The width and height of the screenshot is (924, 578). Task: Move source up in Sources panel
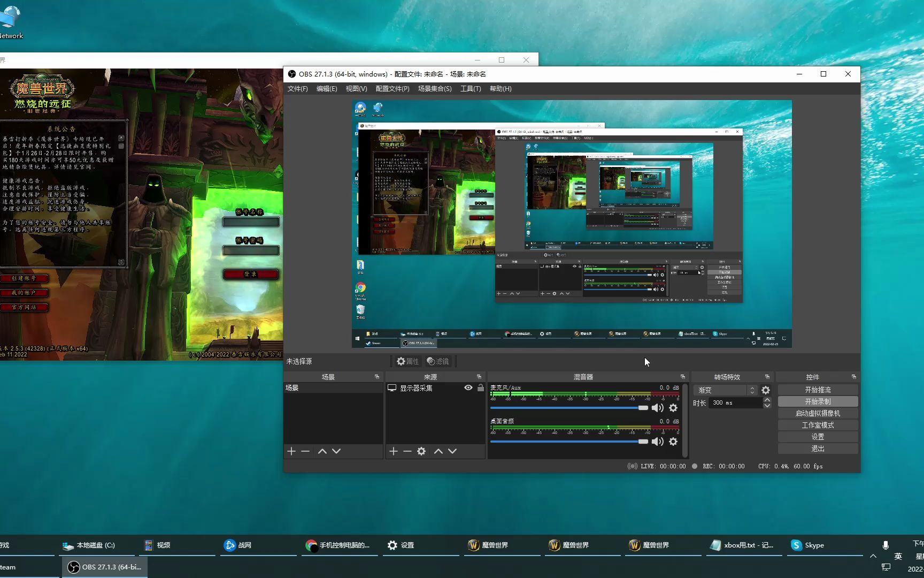pyautogui.click(x=438, y=451)
